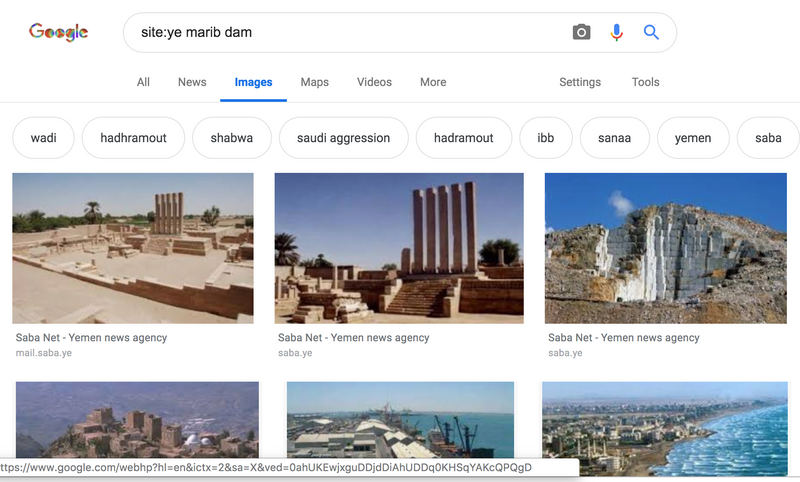Open the tall stone pillars image
This screenshot has width=800, height=482.
pos(399,248)
